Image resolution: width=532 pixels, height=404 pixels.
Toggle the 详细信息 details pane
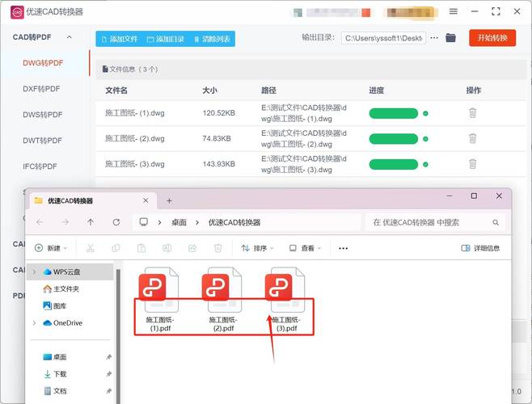(480, 248)
